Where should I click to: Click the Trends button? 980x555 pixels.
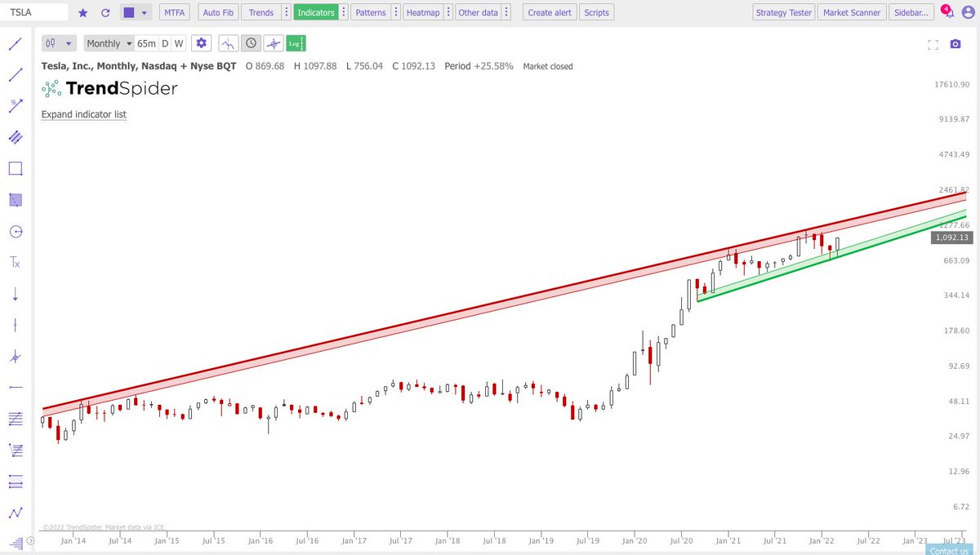pos(261,13)
